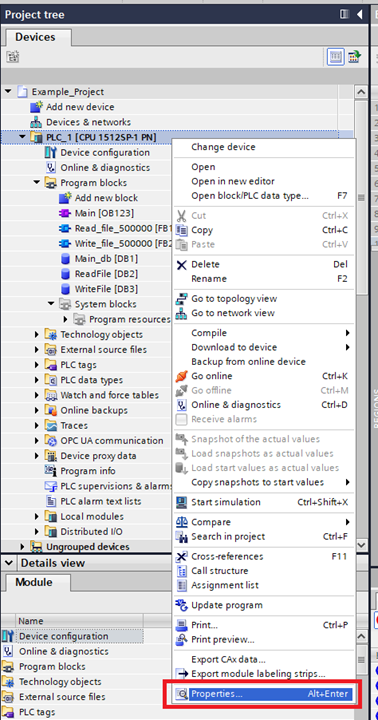Expand the Ungrouped devices node
Image resolution: width=378 pixels, height=720 pixels.
pos(22,546)
